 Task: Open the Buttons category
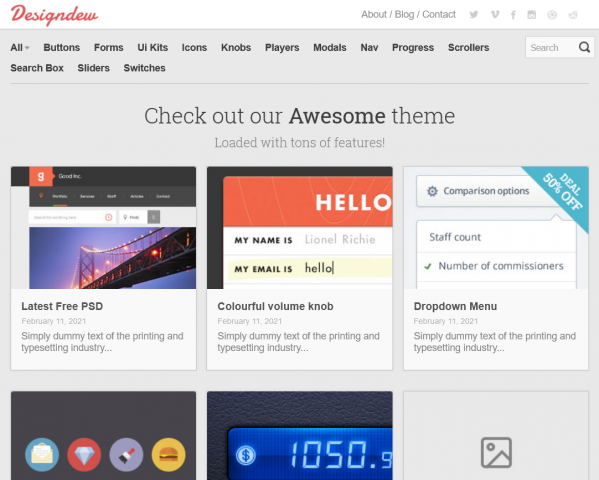coord(62,47)
